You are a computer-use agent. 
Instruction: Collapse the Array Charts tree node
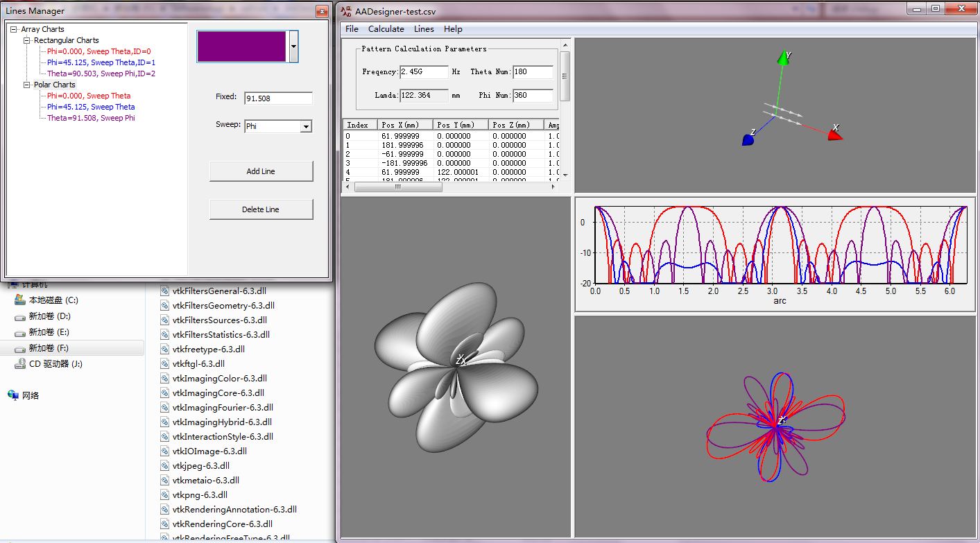[14, 29]
